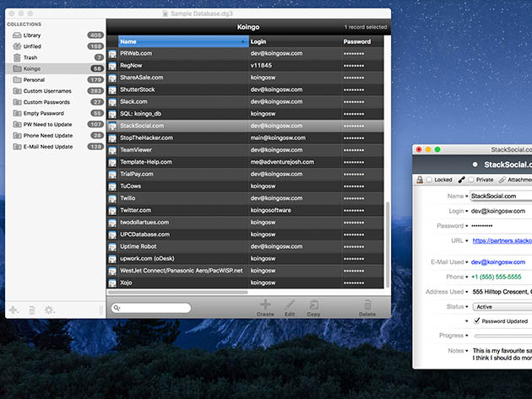Click the Progress slider bar
Screen dimensions: 532x399
503,336
